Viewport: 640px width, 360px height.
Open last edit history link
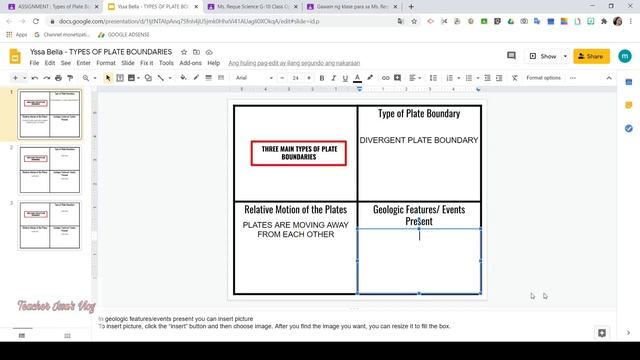click(294, 63)
